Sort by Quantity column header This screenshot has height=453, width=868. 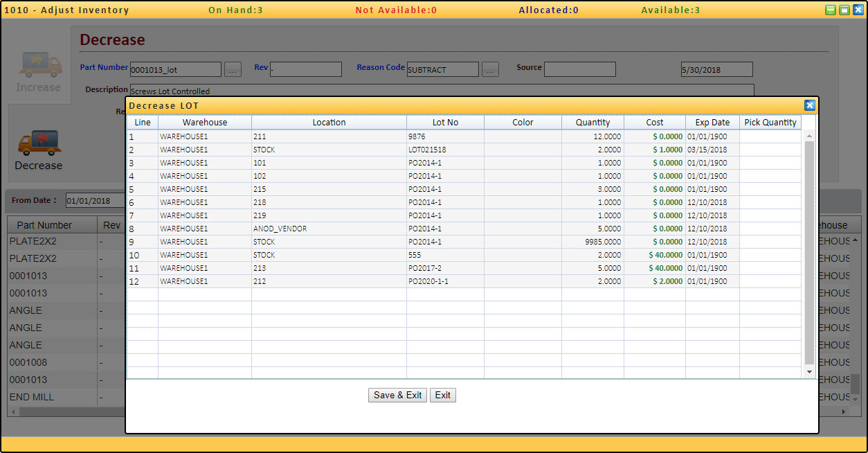click(593, 122)
